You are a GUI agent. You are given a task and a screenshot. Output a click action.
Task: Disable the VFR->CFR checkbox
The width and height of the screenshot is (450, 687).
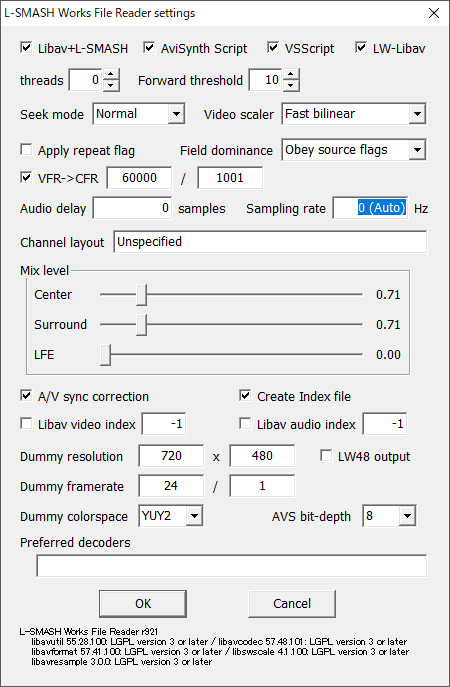pyautogui.click(x=26, y=177)
